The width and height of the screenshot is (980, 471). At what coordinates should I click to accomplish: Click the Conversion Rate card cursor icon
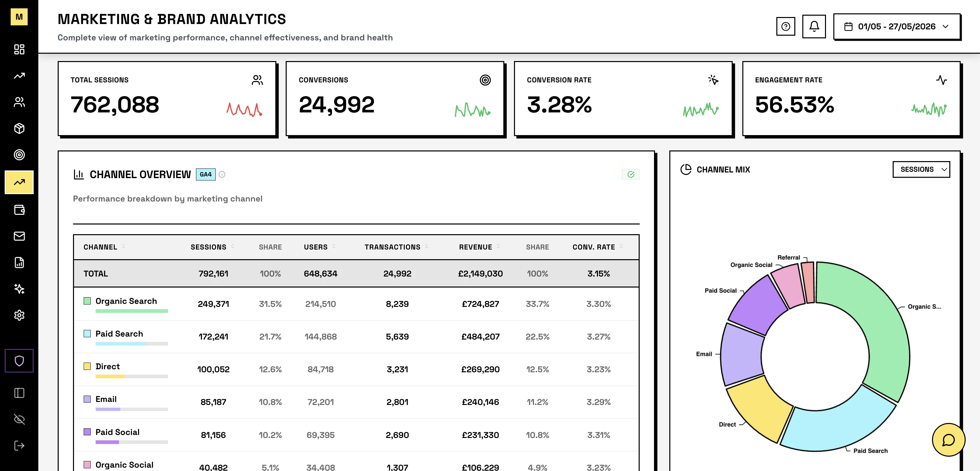pos(713,80)
